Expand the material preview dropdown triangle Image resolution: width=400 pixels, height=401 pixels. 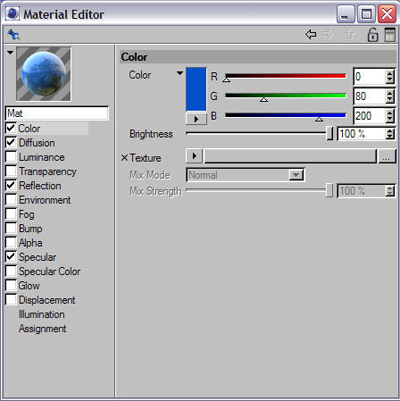coord(10,53)
